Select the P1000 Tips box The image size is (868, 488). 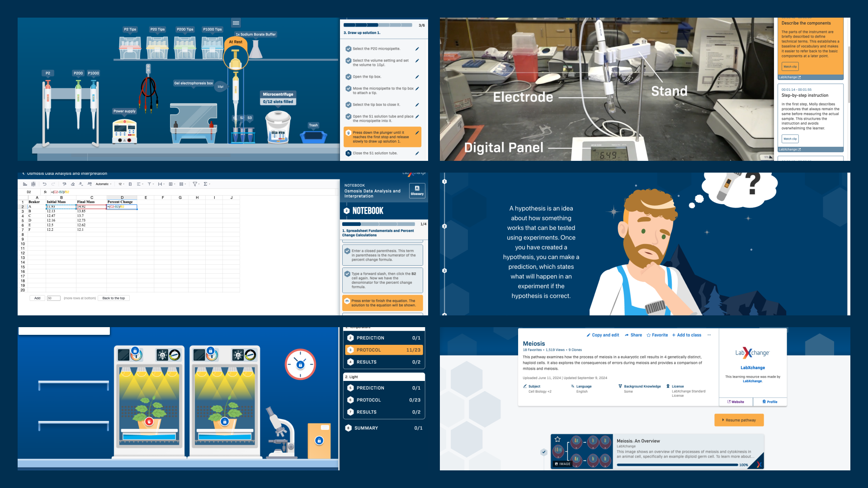[x=212, y=47]
